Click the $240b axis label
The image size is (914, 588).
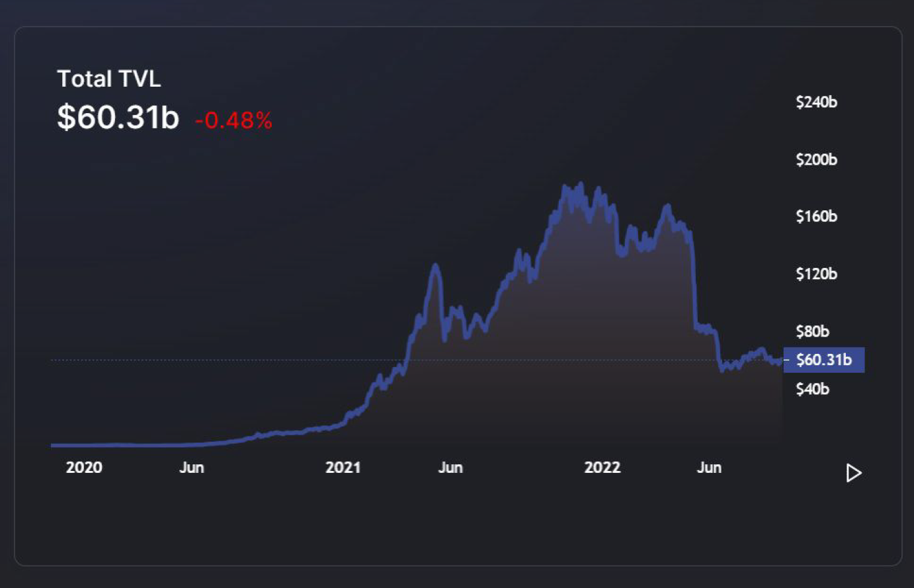[816, 102]
